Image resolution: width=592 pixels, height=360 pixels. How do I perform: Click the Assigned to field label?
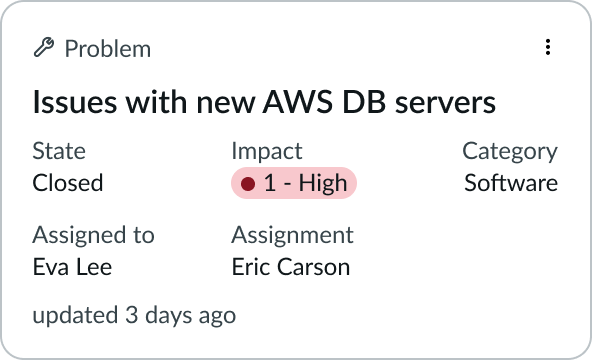pos(94,235)
